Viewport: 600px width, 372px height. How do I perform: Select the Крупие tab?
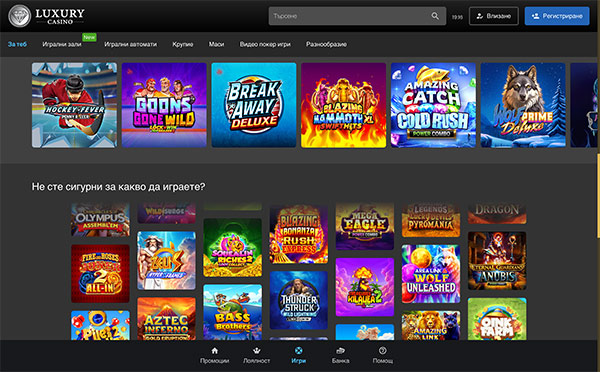point(183,44)
